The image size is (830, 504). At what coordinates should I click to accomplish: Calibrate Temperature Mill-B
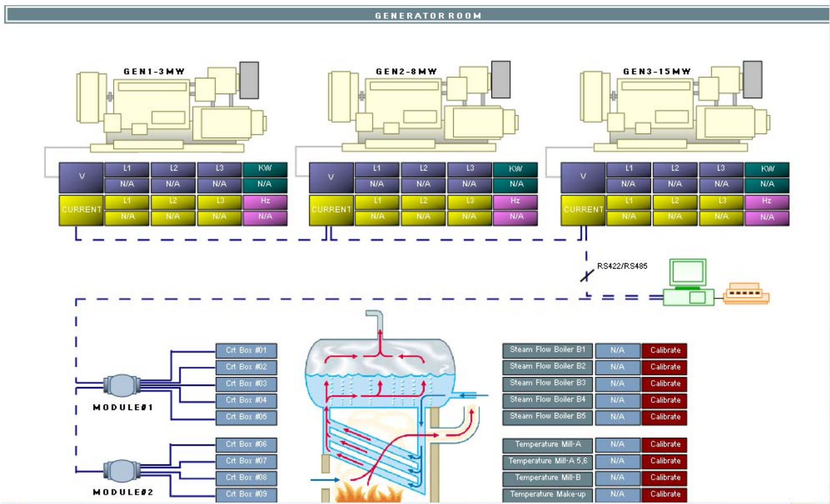point(664,478)
